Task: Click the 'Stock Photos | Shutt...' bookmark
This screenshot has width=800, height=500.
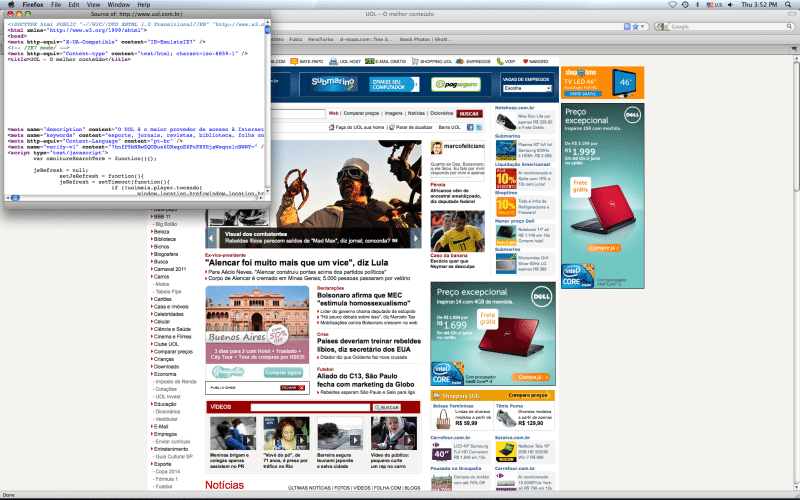Action: [425, 39]
